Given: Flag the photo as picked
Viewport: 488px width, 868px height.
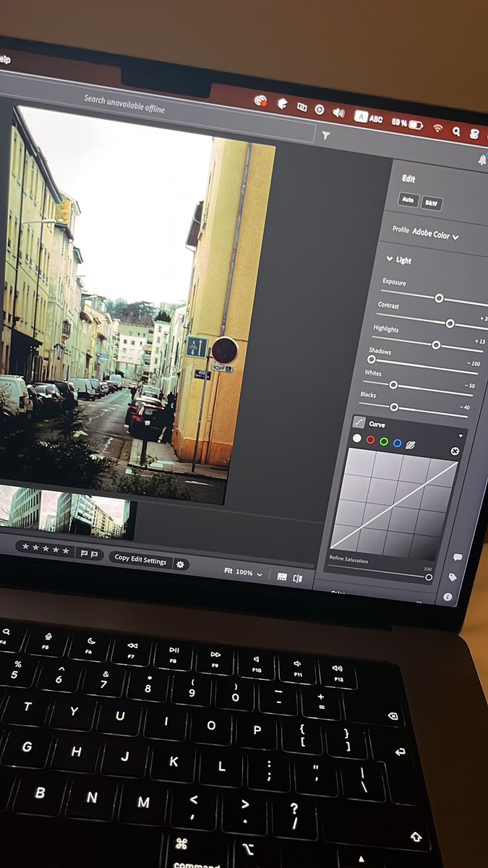Looking at the screenshot, I should (84, 553).
